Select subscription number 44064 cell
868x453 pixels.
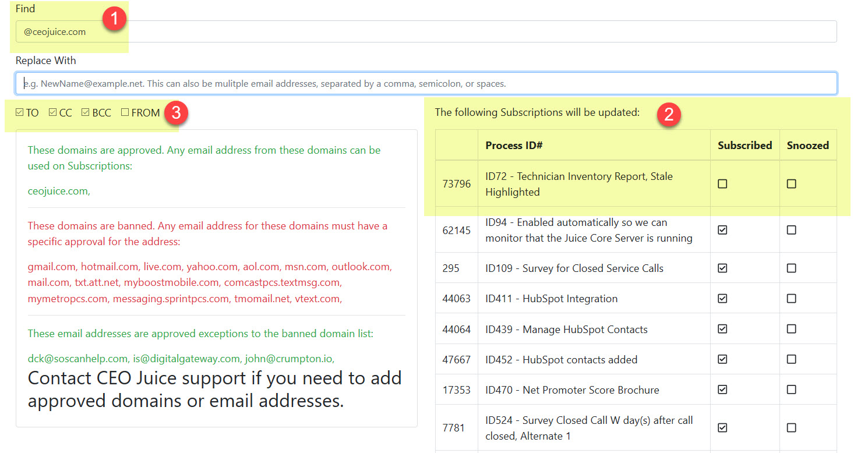click(456, 329)
